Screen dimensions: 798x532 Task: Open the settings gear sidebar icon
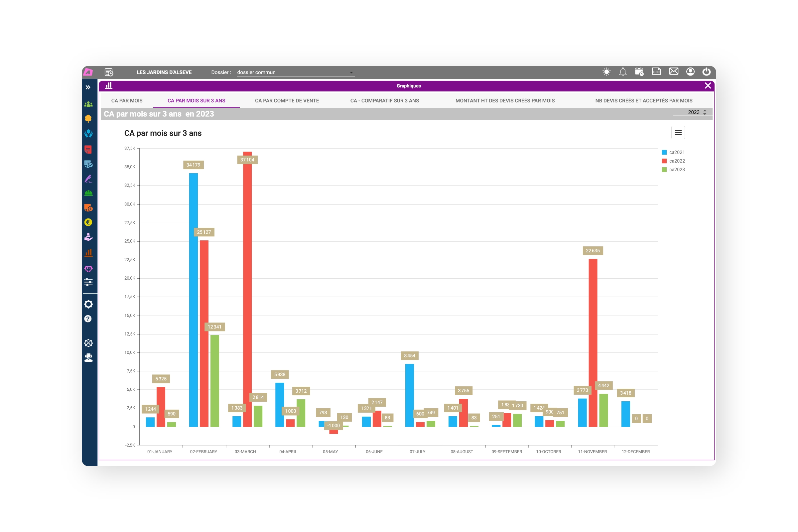click(x=88, y=304)
